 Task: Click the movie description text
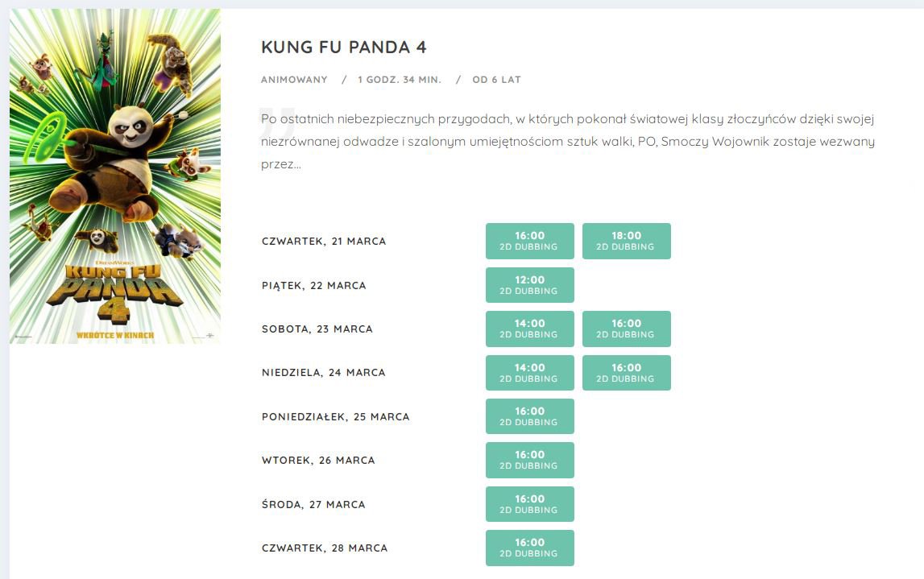568,142
